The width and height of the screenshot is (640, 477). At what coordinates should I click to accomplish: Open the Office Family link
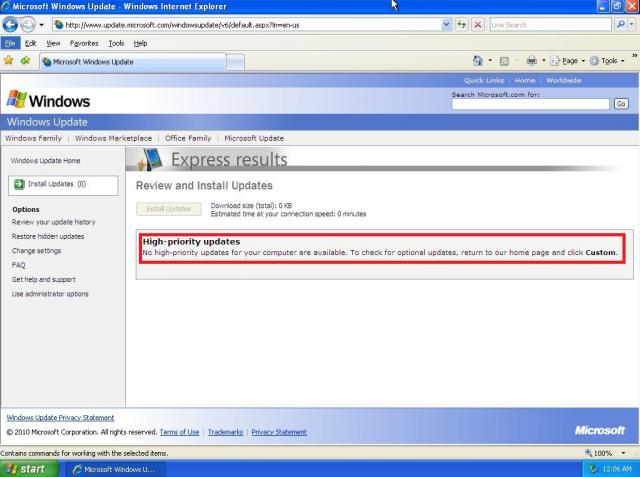[188, 138]
